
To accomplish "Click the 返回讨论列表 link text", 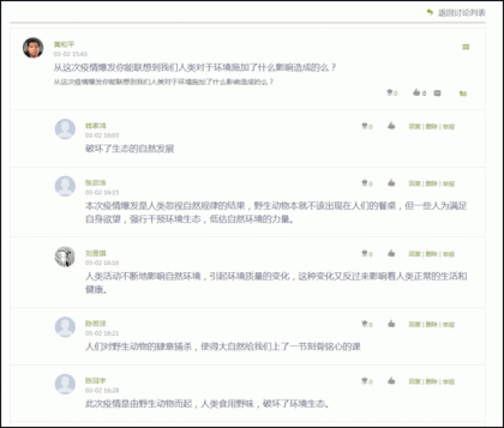I will coord(461,12).
